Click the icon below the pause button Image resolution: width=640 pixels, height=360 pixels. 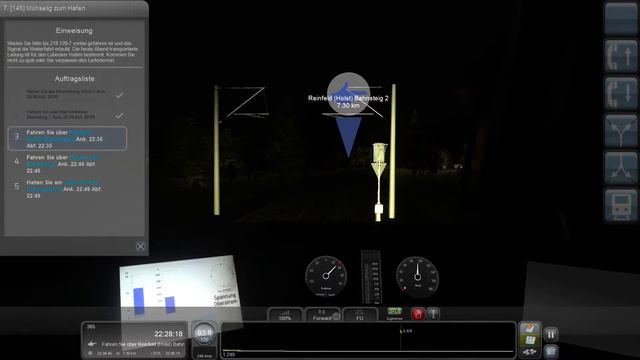551,351
